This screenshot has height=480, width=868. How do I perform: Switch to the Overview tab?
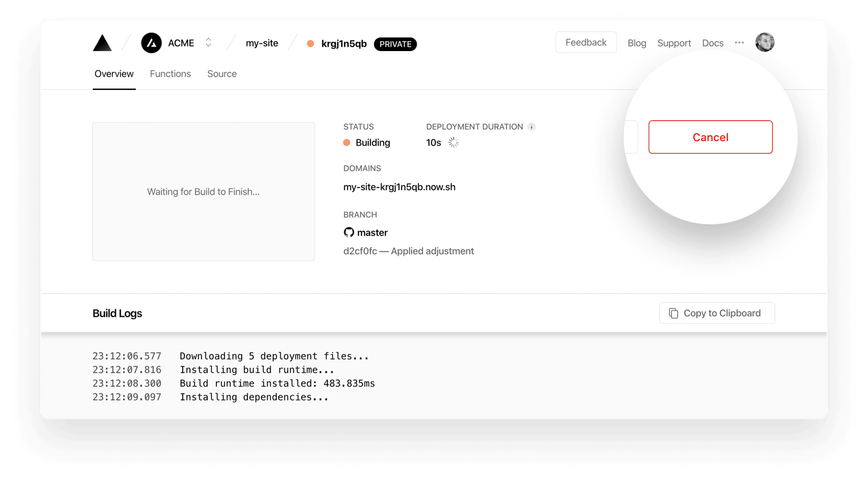pyautogui.click(x=114, y=74)
